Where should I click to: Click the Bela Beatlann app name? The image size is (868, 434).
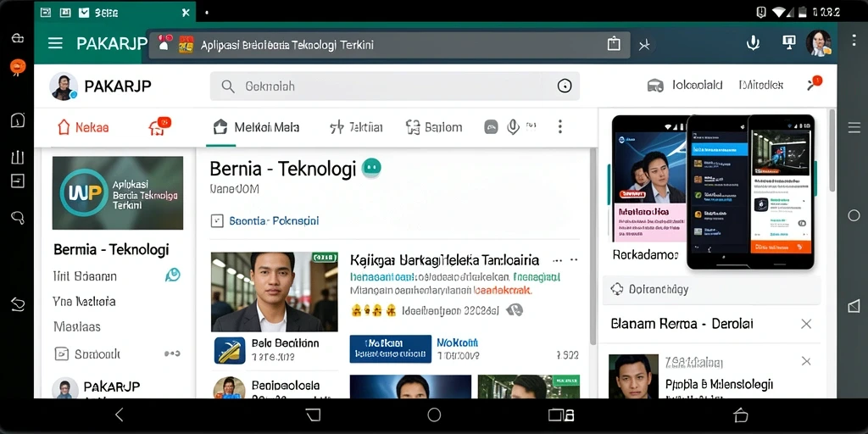pos(285,342)
